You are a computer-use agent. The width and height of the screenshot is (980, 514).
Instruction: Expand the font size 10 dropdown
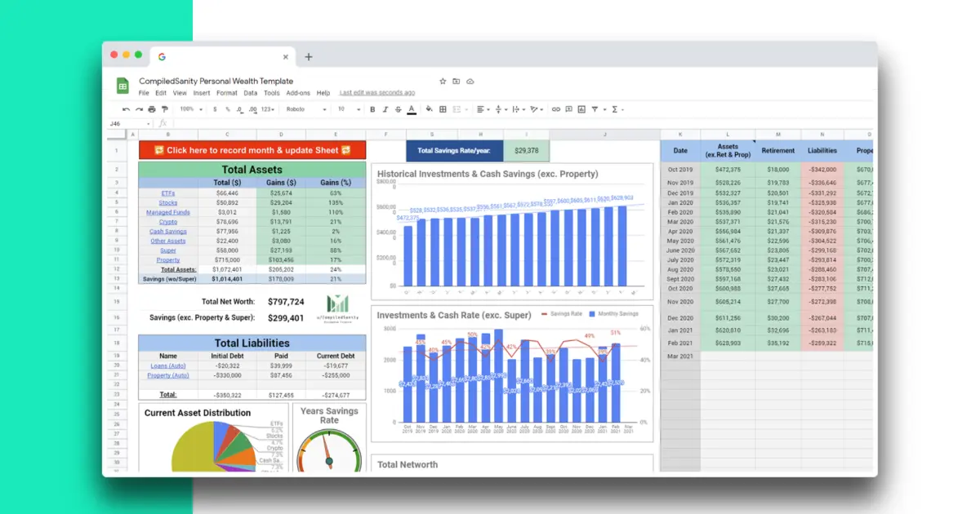pyautogui.click(x=346, y=109)
